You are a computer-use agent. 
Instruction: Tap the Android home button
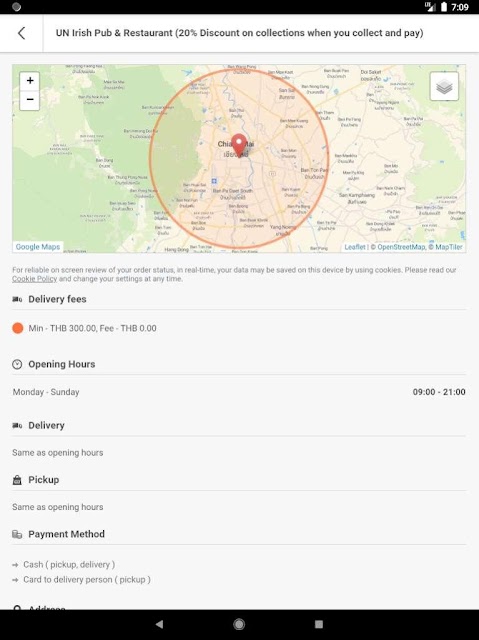coord(239,624)
